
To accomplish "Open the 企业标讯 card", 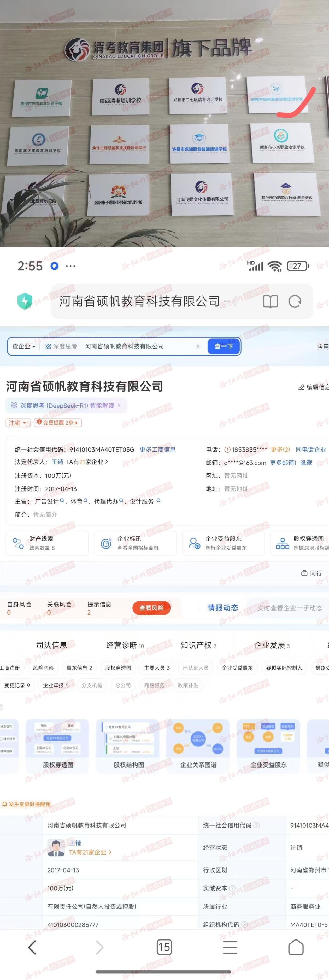I will 135,543.
